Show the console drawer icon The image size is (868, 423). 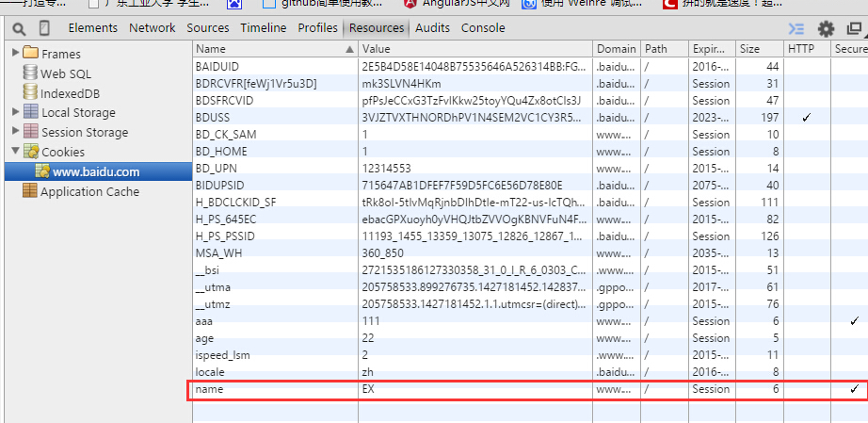(x=796, y=29)
